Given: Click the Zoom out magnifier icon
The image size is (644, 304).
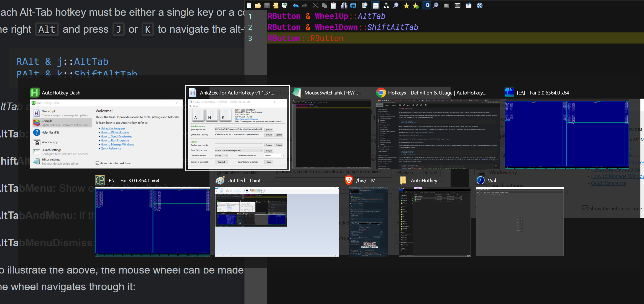Looking at the screenshot, I should [x=436, y=6].
